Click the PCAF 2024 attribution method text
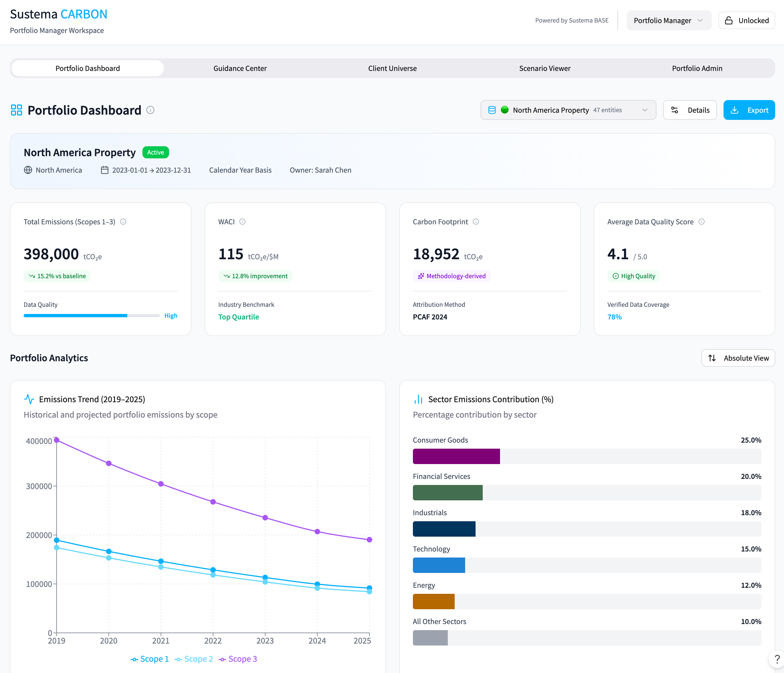 (430, 317)
